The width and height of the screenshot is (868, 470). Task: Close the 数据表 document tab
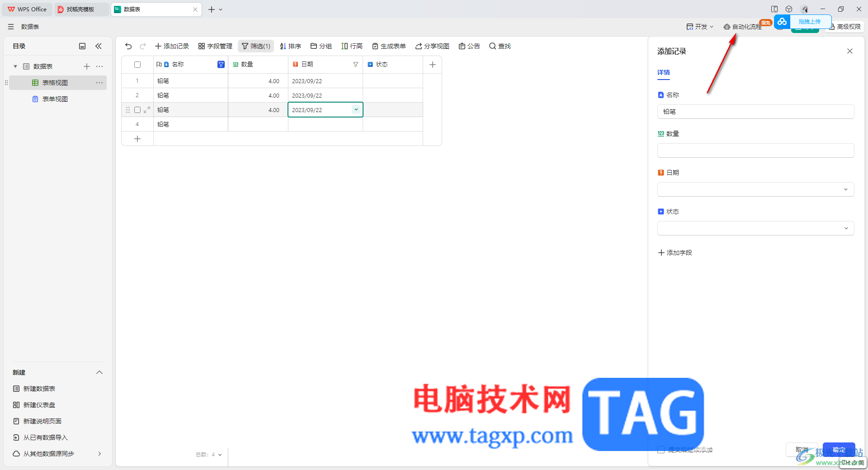195,9
